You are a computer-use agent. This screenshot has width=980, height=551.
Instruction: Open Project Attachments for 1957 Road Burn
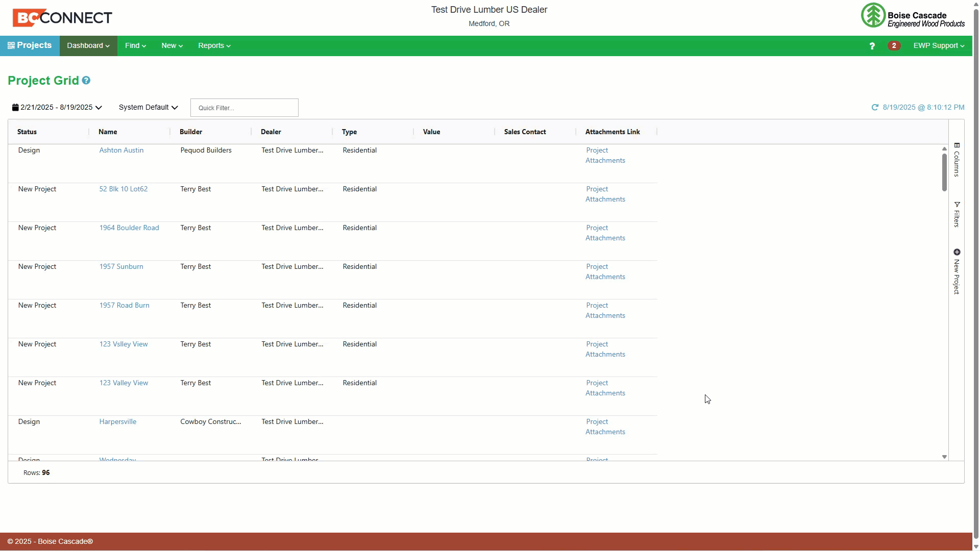[x=605, y=311]
